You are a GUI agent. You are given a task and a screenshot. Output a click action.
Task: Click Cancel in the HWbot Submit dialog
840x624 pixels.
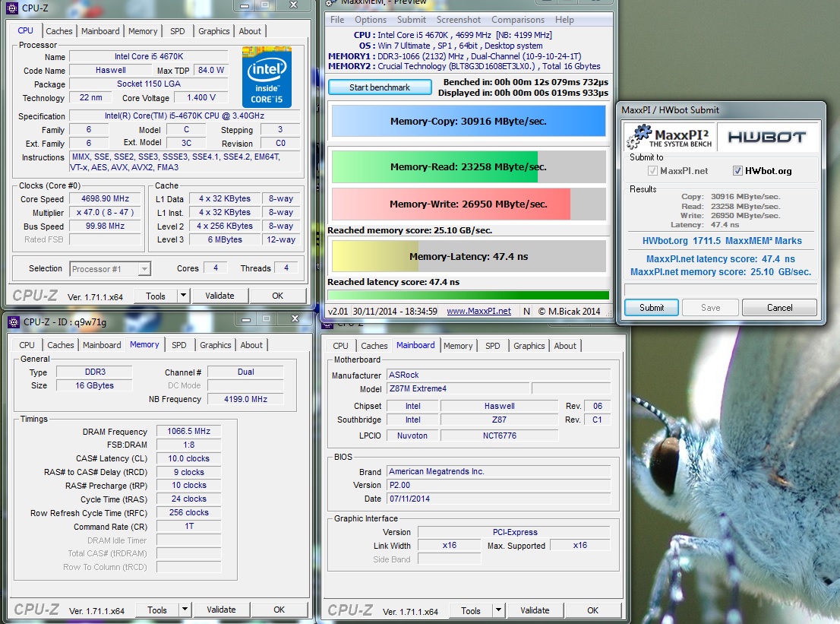pyautogui.click(x=779, y=308)
